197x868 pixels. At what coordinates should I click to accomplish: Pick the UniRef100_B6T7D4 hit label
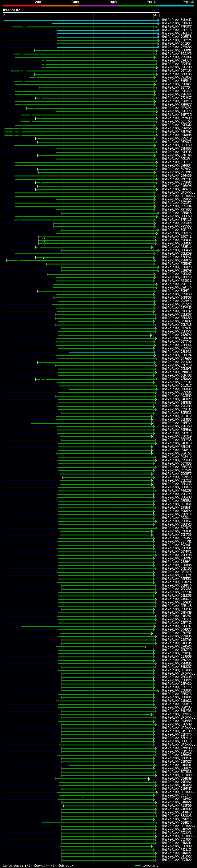click(x=176, y=88)
